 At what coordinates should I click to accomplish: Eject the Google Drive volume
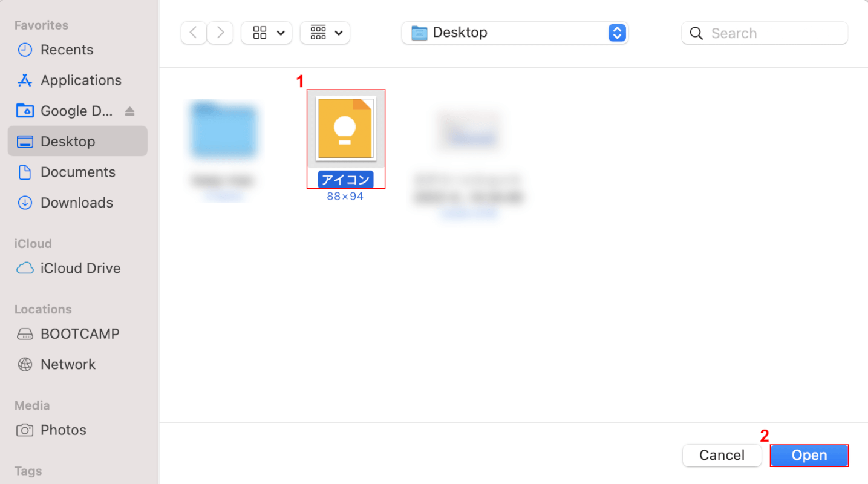click(x=129, y=111)
